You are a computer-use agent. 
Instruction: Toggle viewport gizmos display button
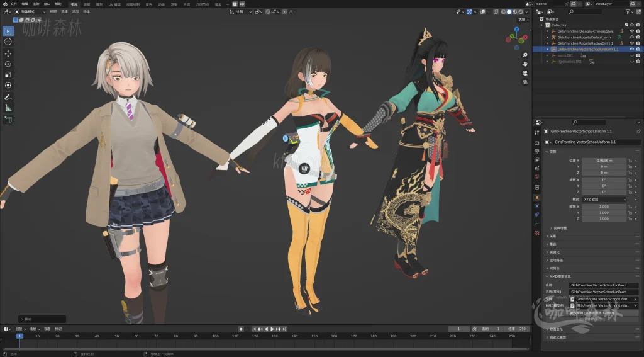[x=469, y=12]
